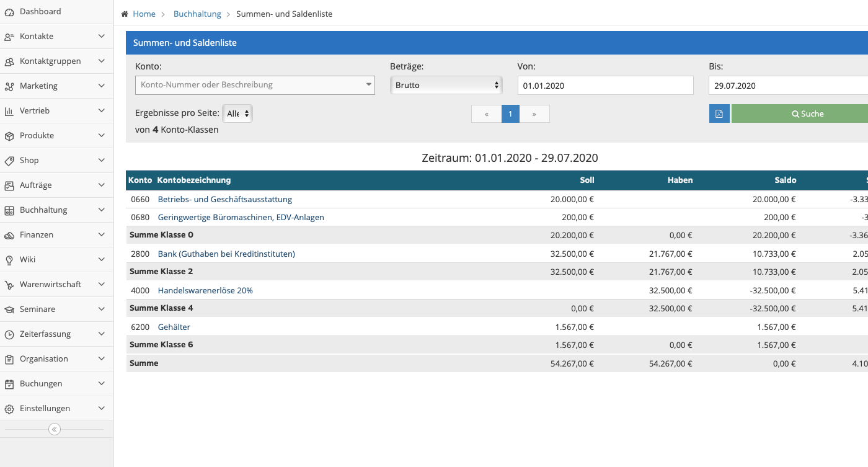Click the Soll column header
The height and width of the screenshot is (467, 868).
587,180
